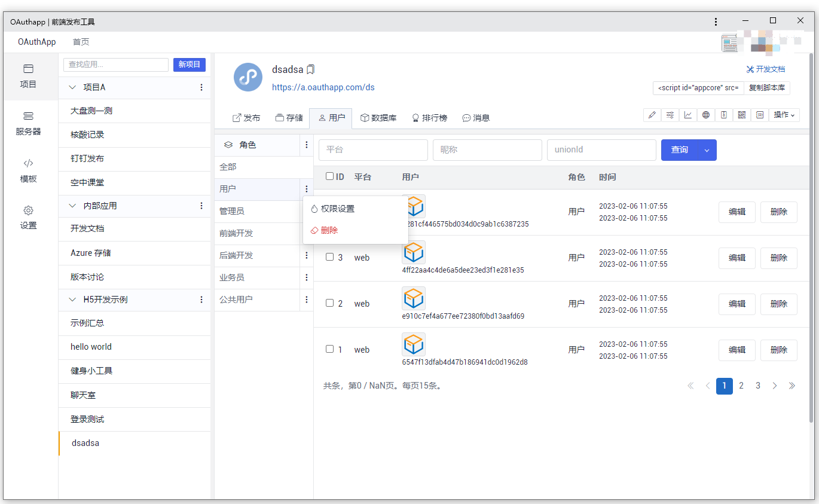Viewport: 819px width, 504px height.
Task: Click the 复制脚本库 button
Action: [x=767, y=88]
